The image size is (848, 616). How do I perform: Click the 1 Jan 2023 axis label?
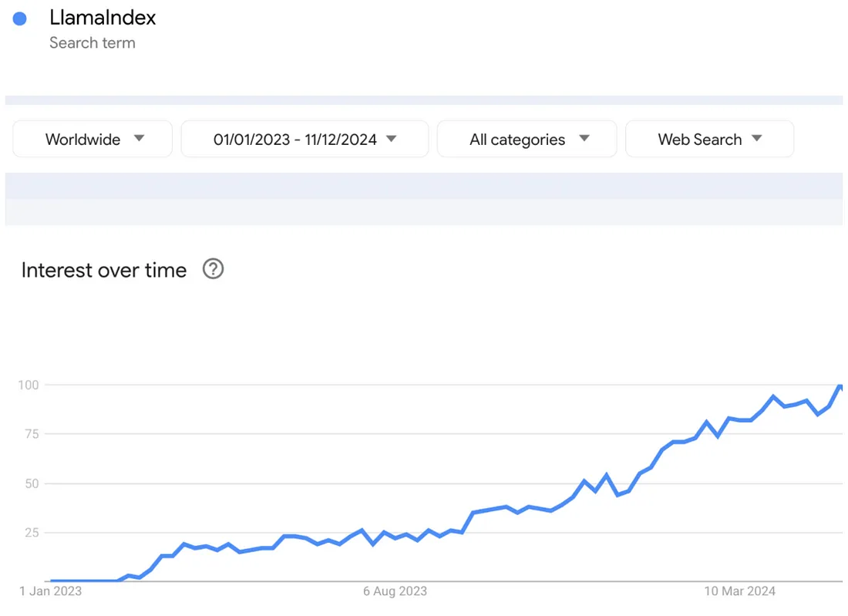pyautogui.click(x=50, y=591)
